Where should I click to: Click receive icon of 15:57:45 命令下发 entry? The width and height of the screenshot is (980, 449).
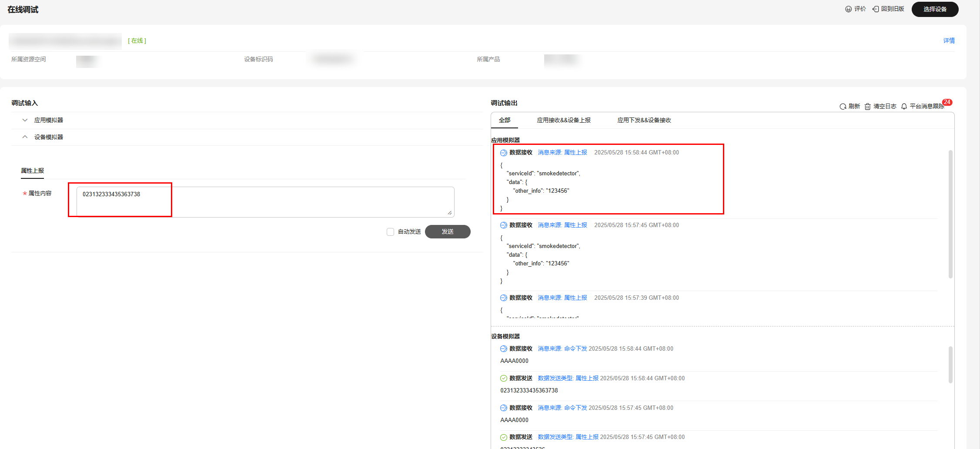coord(503,408)
